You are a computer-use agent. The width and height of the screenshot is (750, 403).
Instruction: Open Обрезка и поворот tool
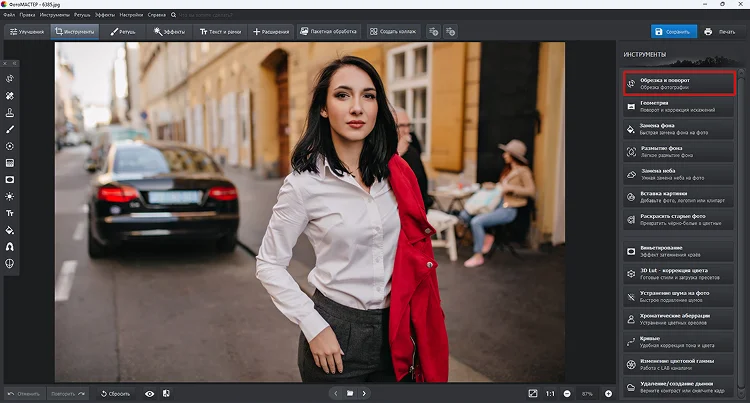click(x=679, y=84)
